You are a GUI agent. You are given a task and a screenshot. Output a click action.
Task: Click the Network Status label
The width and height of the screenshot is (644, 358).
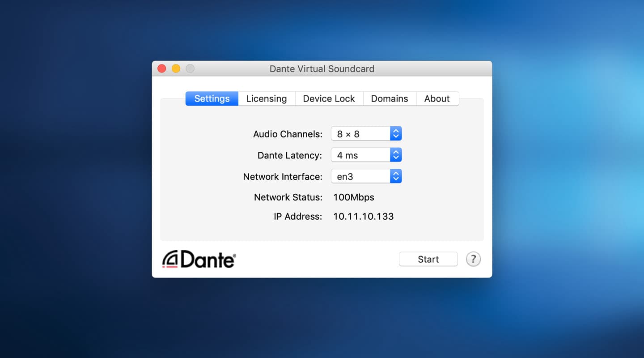(x=288, y=197)
